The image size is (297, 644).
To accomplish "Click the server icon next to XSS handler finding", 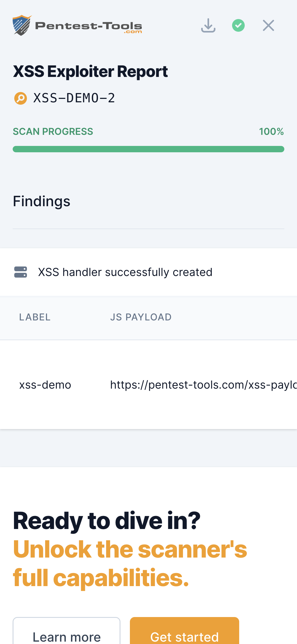I will 20,272.
